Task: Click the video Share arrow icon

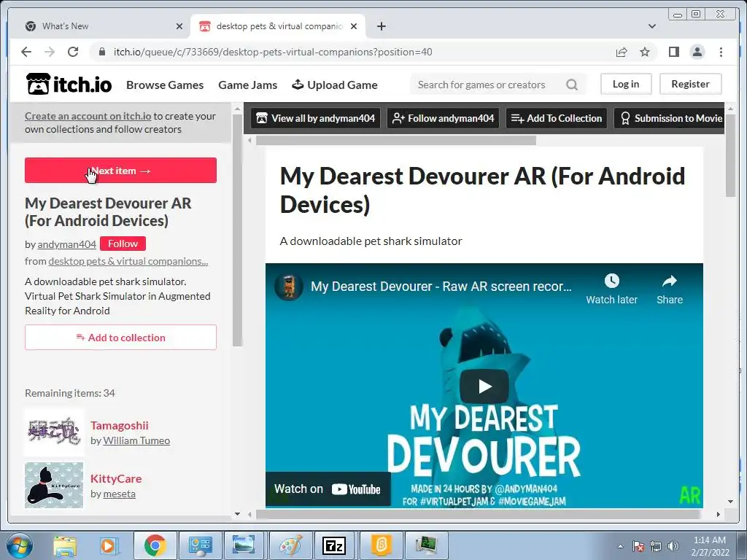Action: click(x=670, y=281)
